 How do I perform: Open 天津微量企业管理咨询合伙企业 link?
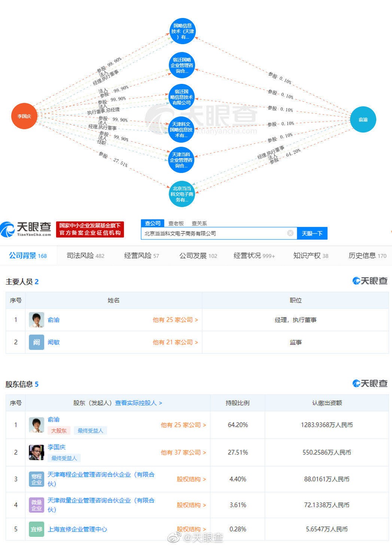(x=101, y=505)
